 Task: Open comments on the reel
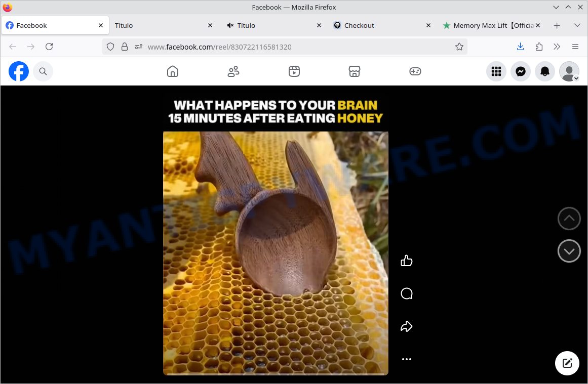pos(406,294)
